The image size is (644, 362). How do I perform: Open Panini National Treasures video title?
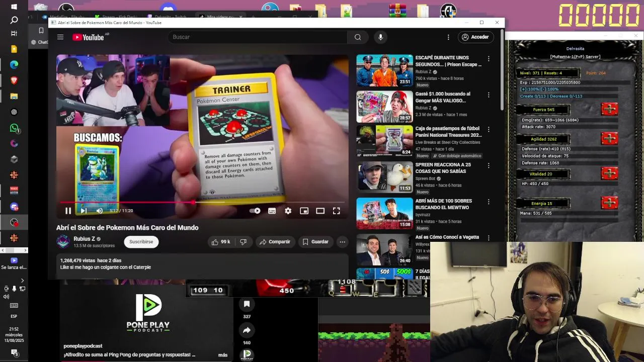pyautogui.click(x=448, y=132)
